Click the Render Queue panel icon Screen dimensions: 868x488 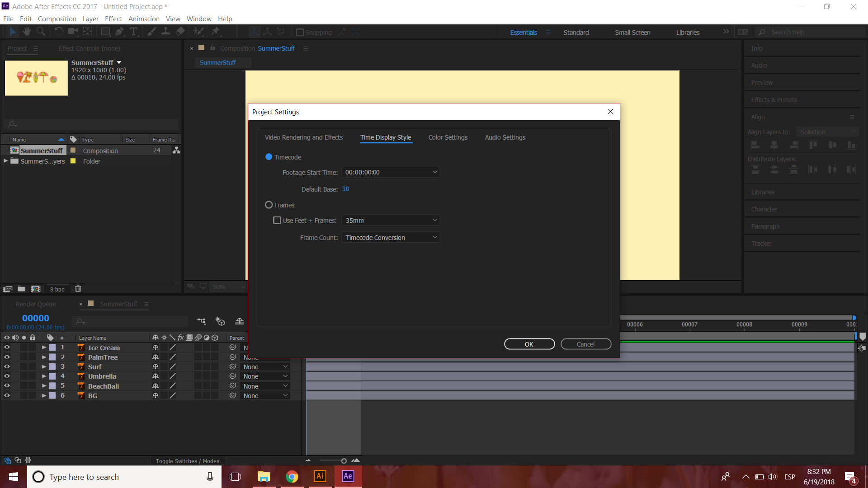(36, 304)
